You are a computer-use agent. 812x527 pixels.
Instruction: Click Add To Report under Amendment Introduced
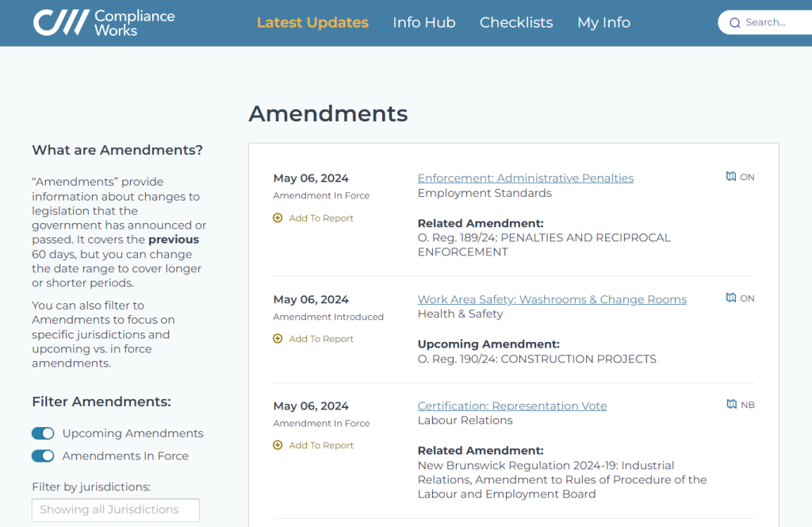coord(320,339)
